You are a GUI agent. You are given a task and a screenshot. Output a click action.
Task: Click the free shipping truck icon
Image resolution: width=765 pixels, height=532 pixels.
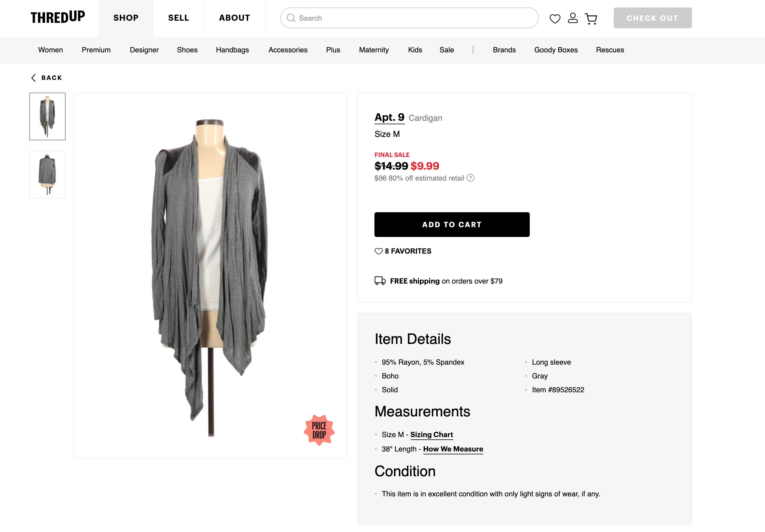pos(380,281)
